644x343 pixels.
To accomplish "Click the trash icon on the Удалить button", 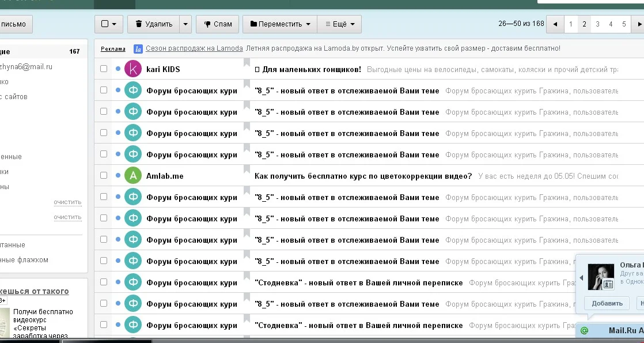I will pos(139,24).
